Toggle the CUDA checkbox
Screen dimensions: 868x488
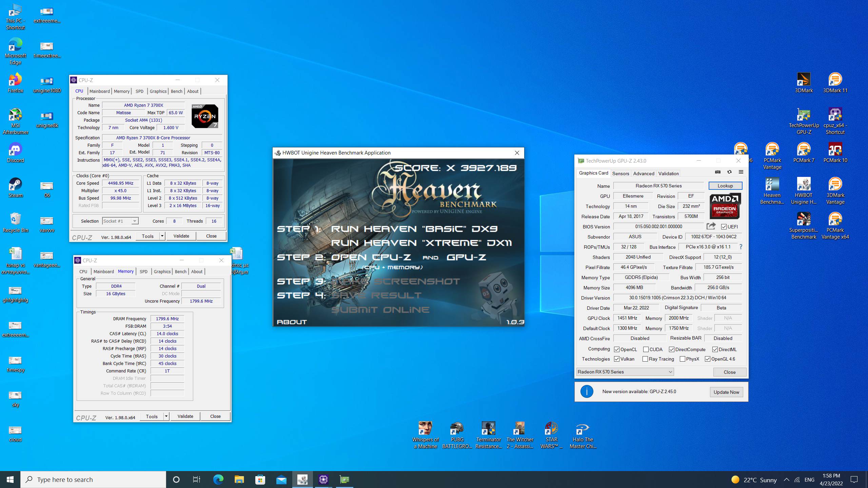646,349
